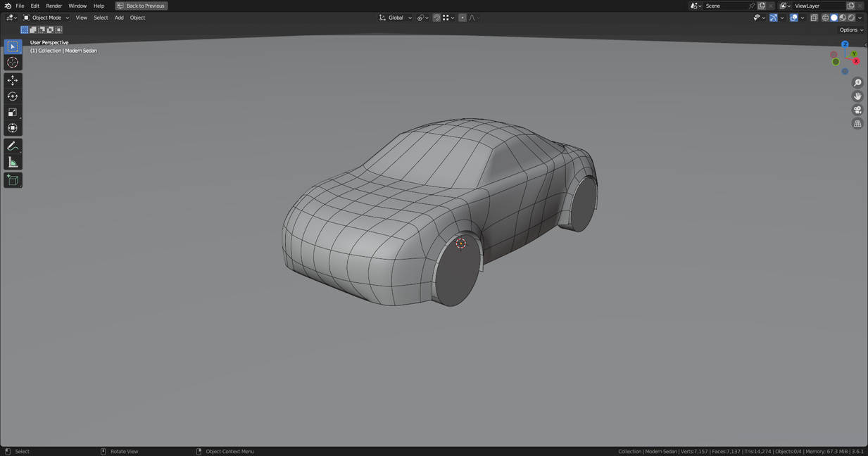The image size is (868, 456).
Task: Toggle X-Ray display in the header
Action: [814, 18]
